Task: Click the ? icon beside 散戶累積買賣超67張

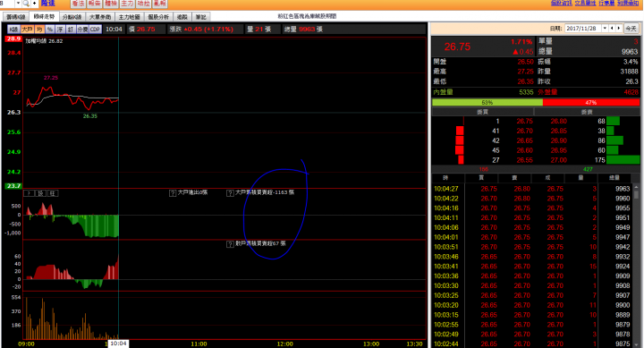Action: [x=230, y=244]
